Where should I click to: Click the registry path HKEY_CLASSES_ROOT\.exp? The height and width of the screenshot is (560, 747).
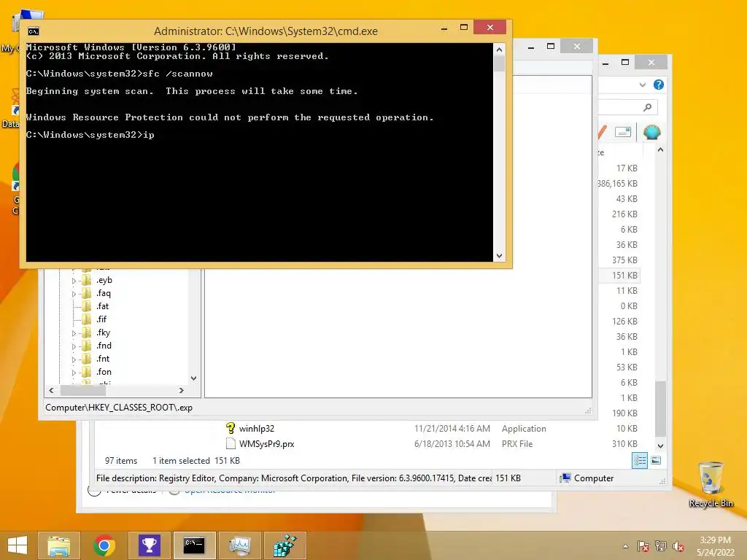[119, 408]
